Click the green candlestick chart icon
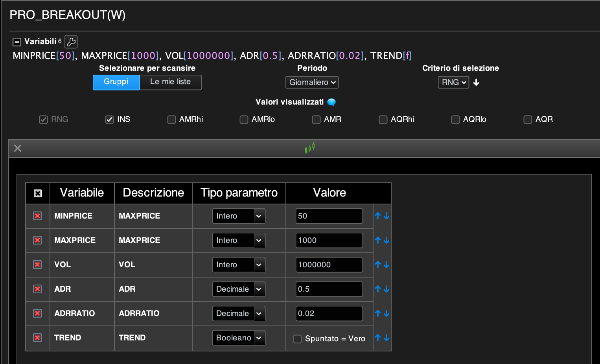 coord(309,148)
